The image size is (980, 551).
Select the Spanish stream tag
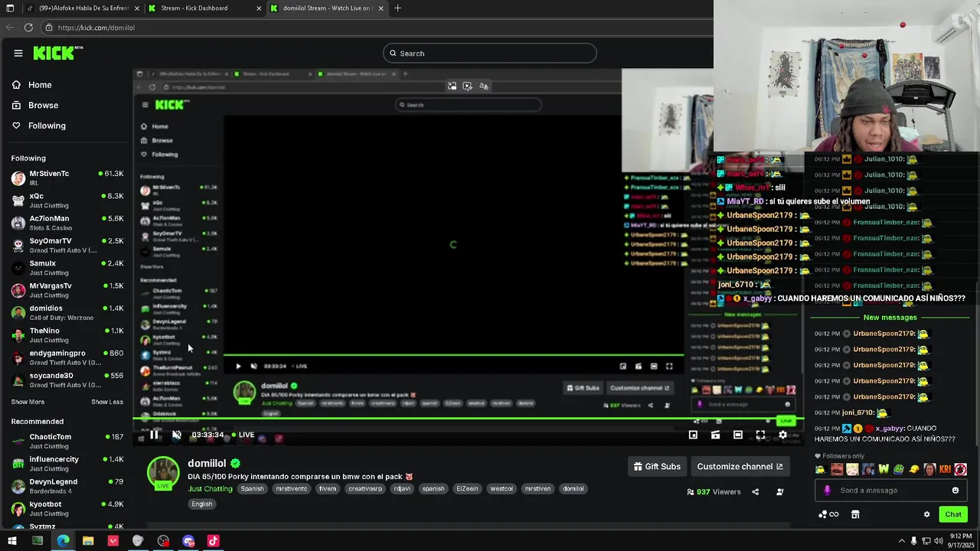click(x=252, y=488)
